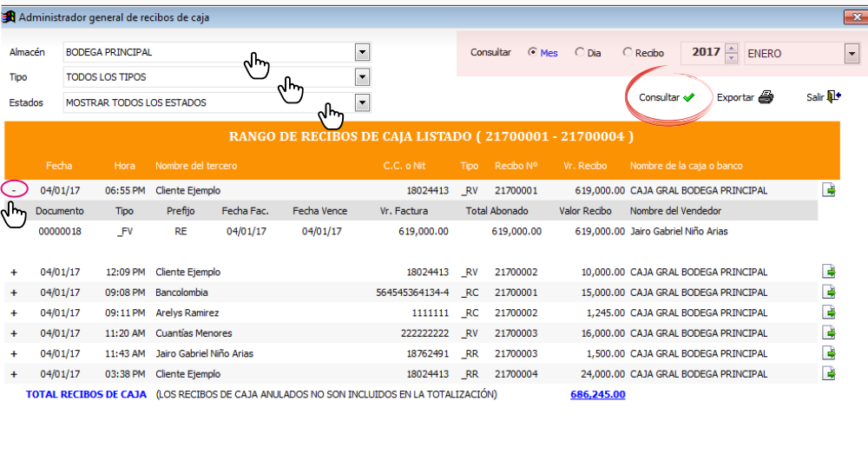868x454 pixels.
Task: Open document icon for Bancolombia receipt row
Action: pos(829,292)
